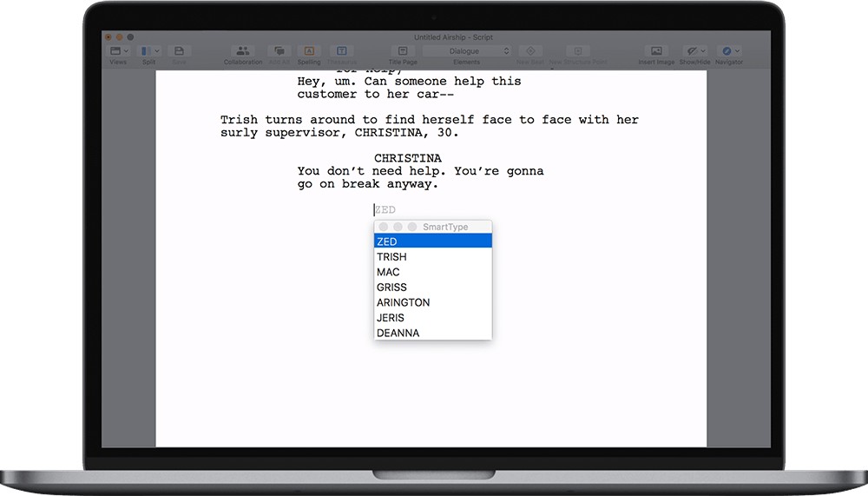The height and width of the screenshot is (496, 868).
Task: Click the Add Alt toolbar icon
Action: [x=279, y=51]
